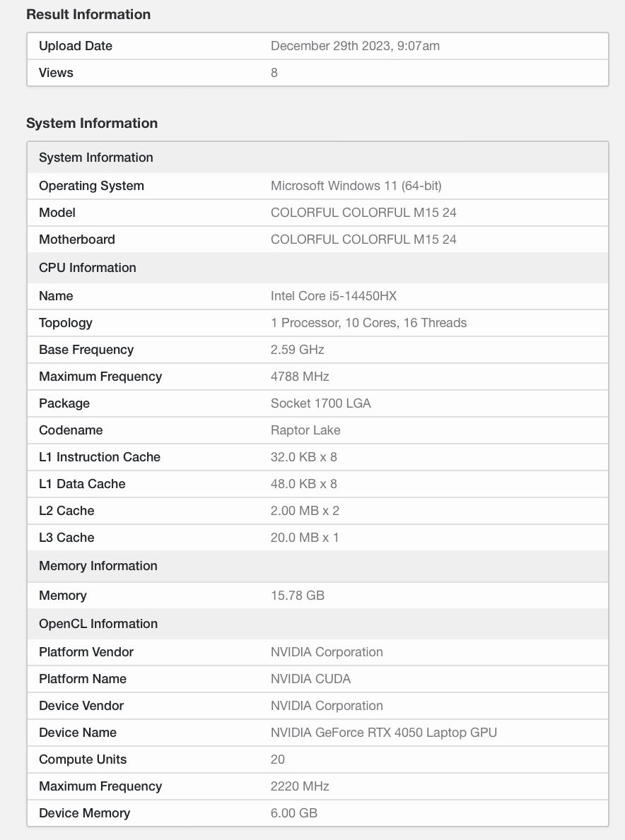
Task: Click the Device Memory value 6.00 GB
Action: [x=293, y=813]
